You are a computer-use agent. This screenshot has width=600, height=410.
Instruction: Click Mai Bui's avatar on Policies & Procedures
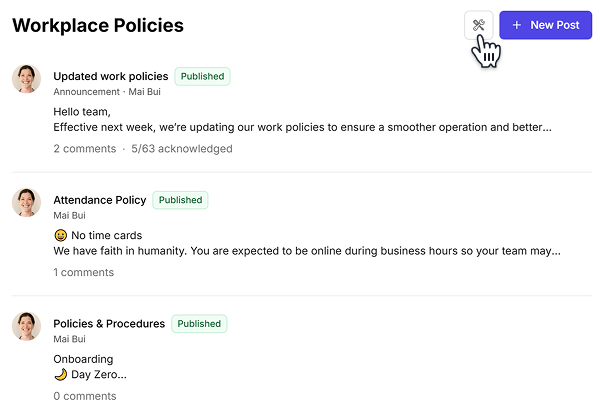coord(26,326)
